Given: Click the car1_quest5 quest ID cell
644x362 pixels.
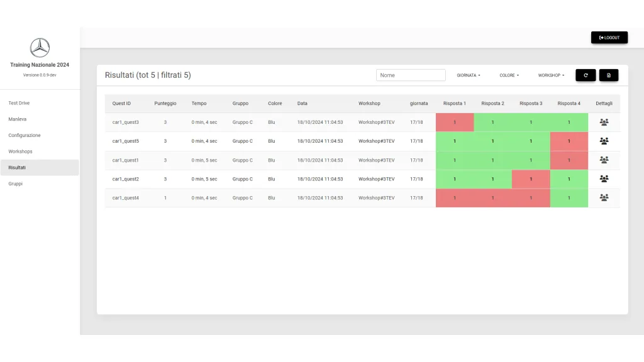Looking at the screenshot, I should pyautogui.click(x=125, y=141).
